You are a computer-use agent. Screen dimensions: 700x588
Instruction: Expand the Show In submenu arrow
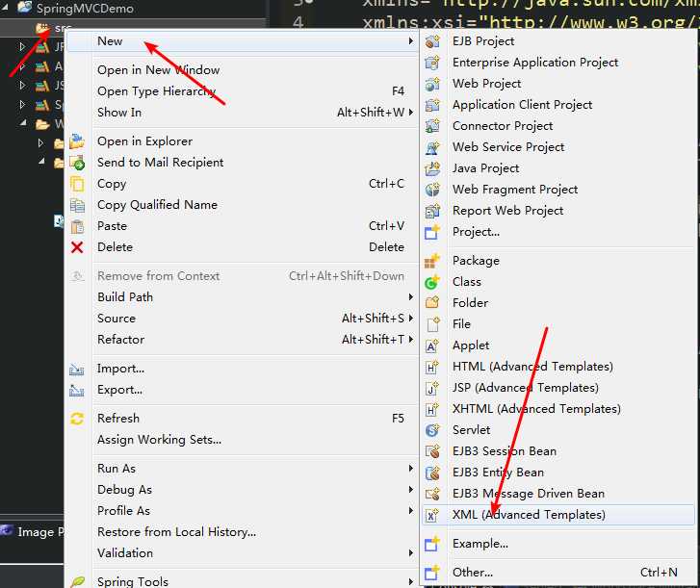pyautogui.click(x=410, y=113)
